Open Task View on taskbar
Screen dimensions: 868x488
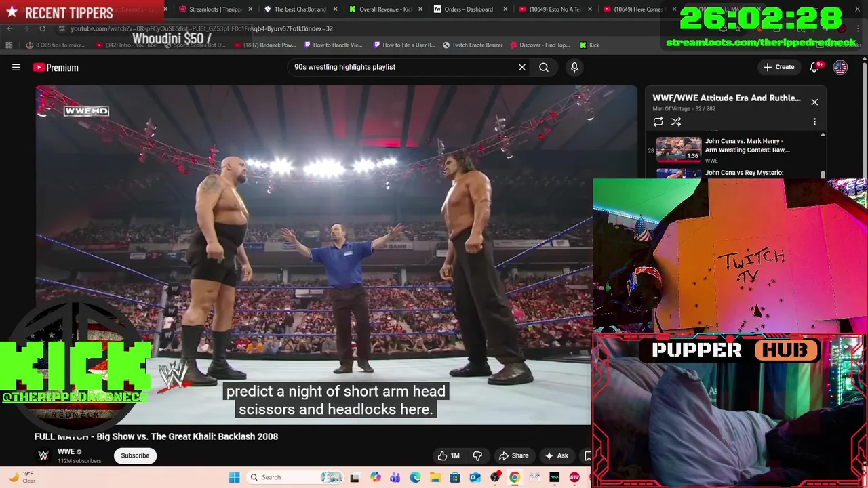coord(354,477)
